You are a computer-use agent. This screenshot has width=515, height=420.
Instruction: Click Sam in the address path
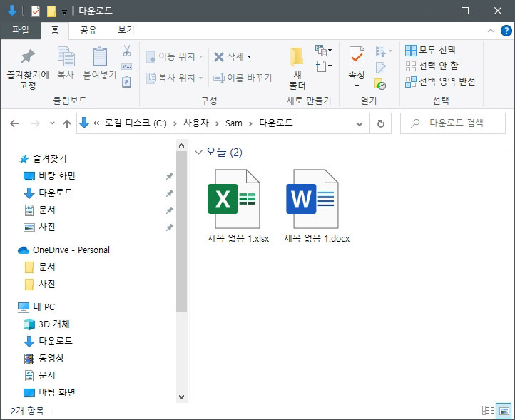point(233,123)
